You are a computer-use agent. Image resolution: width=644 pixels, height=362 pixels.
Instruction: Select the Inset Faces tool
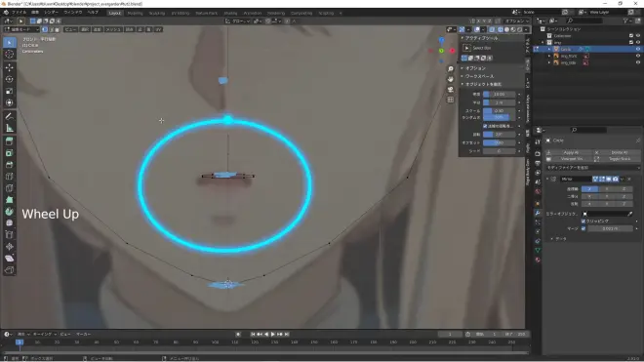[x=10, y=153]
